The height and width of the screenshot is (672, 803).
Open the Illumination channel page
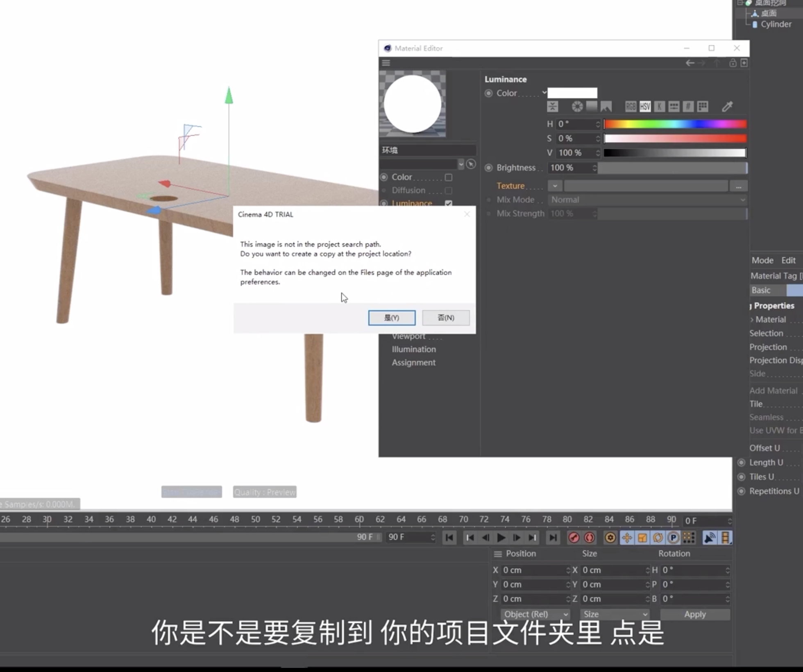[414, 350]
